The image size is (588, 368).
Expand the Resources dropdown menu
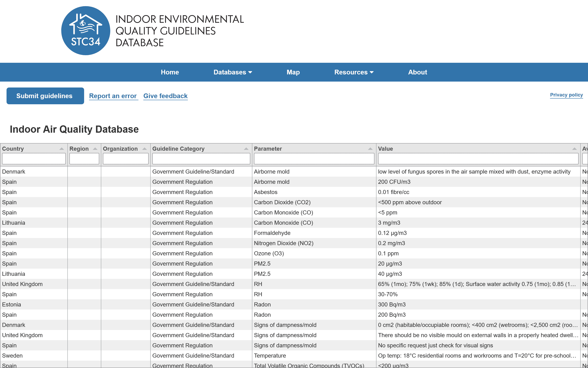(x=354, y=72)
